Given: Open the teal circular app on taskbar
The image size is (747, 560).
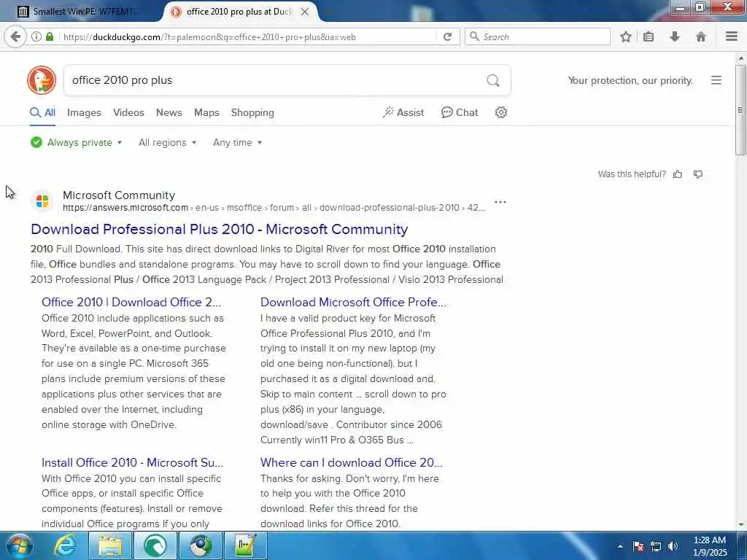Looking at the screenshot, I should click(x=156, y=545).
